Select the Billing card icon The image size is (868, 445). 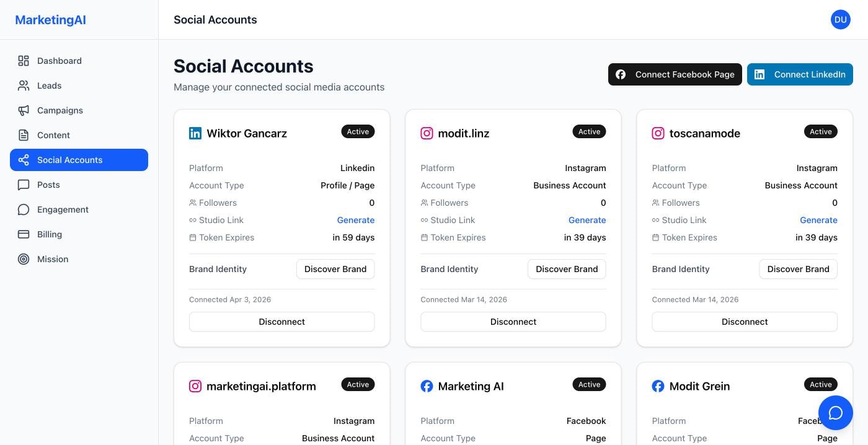(x=24, y=234)
